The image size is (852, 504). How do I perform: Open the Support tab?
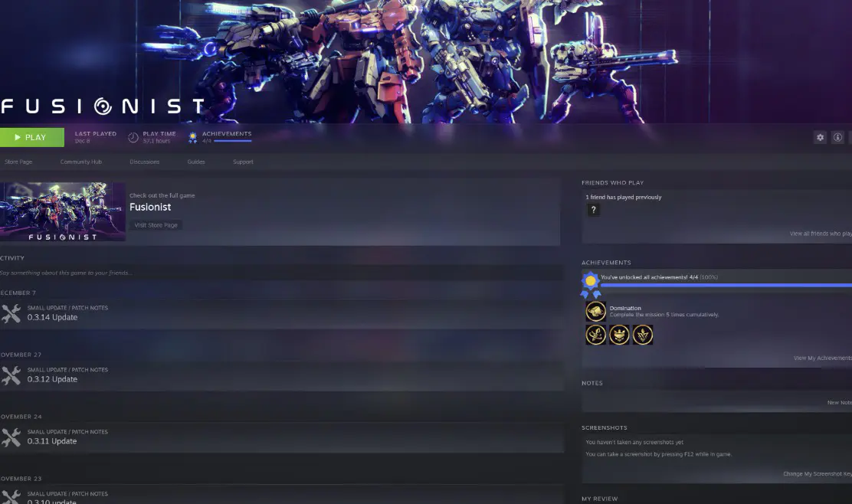click(243, 162)
